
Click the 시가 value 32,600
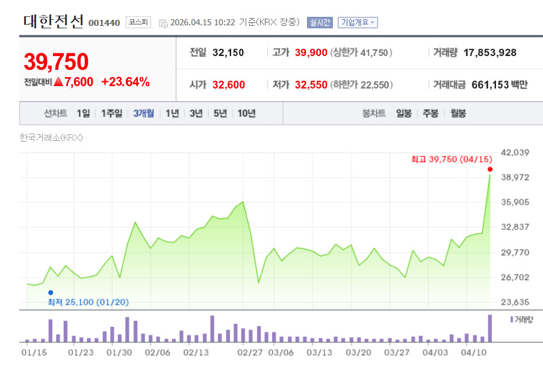(x=229, y=85)
